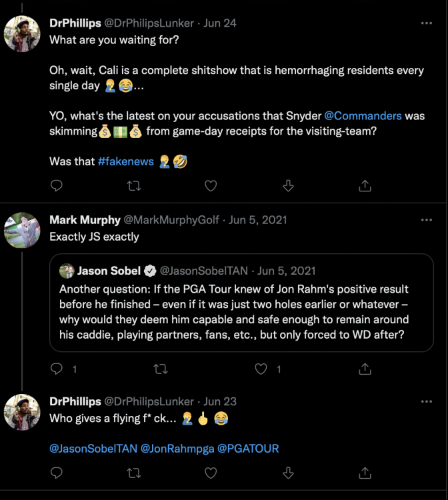Retweet Mark Murphy's tweet
The height and width of the screenshot is (500, 448).
pos(160,369)
